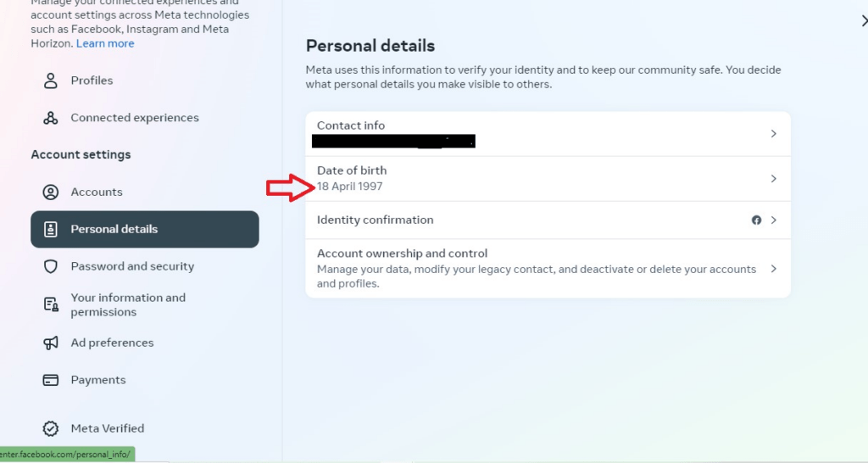Open Date of birth via chevron arrow
The width and height of the screenshot is (868, 463).
[773, 179]
